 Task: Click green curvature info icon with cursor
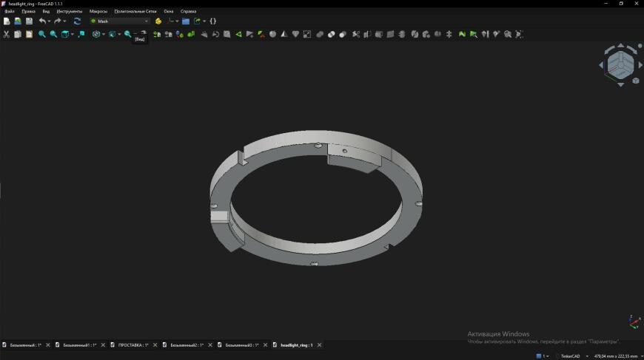[474, 34]
